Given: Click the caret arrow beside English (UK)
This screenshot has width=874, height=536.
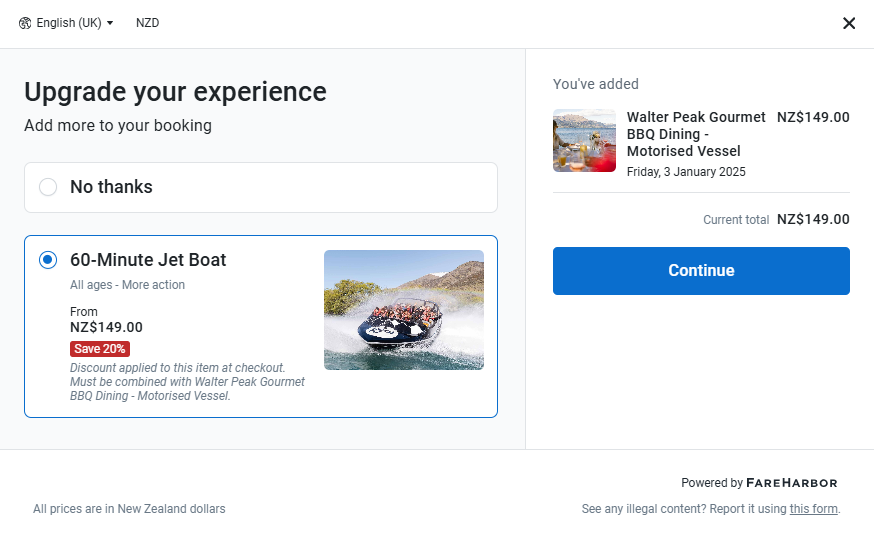Looking at the screenshot, I should pos(110,23).
